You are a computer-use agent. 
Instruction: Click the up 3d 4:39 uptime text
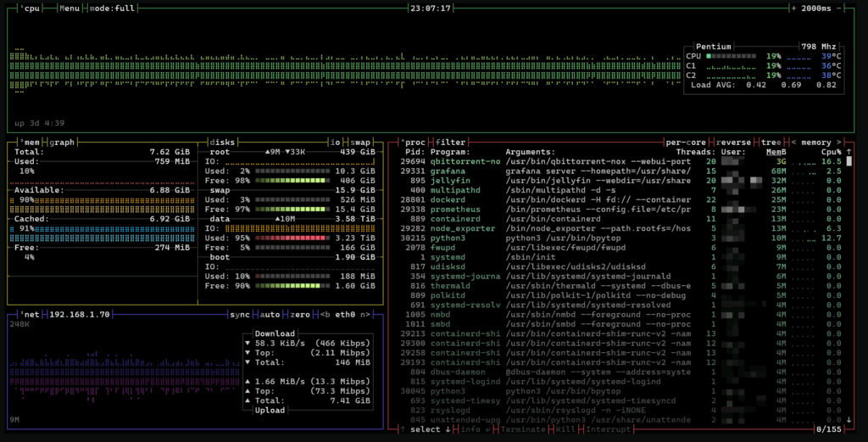pyautogui.click(x=39, y=123)
